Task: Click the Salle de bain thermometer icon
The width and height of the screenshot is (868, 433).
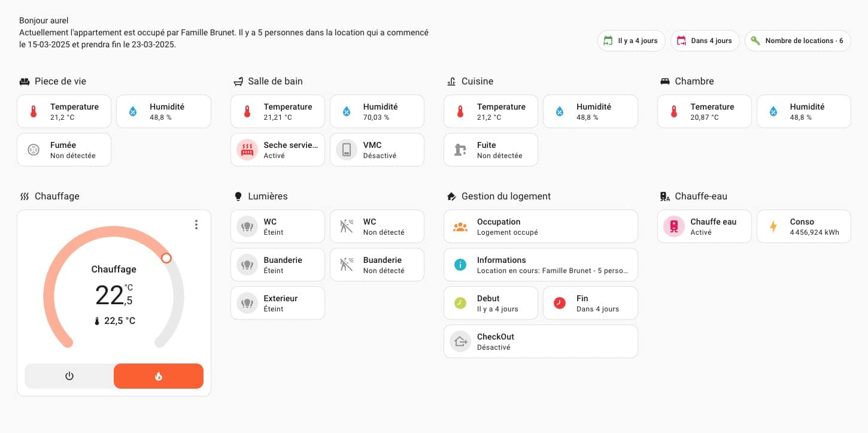Action: 247,111
